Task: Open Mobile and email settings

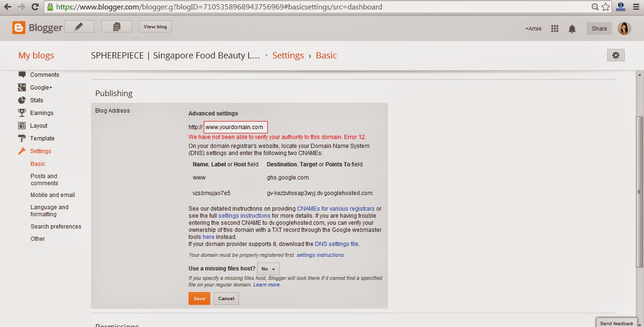Action: tap(53, 195)
